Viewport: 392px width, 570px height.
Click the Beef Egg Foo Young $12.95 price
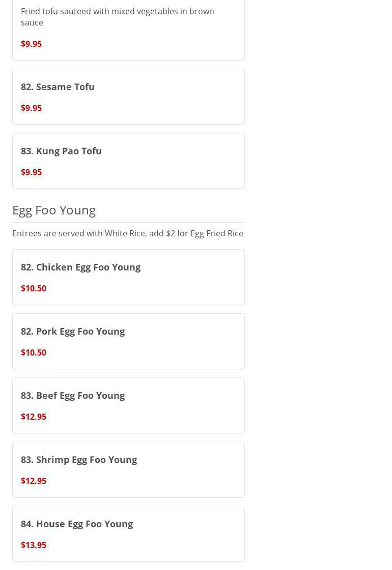(x=34, y=417)
